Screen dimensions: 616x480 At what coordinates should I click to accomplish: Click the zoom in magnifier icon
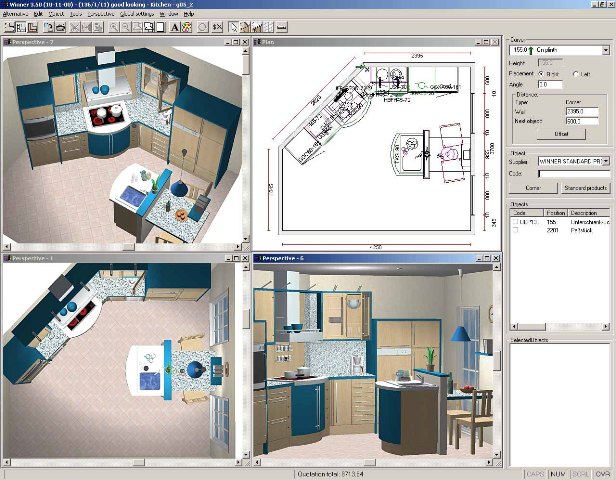(114, 27)
